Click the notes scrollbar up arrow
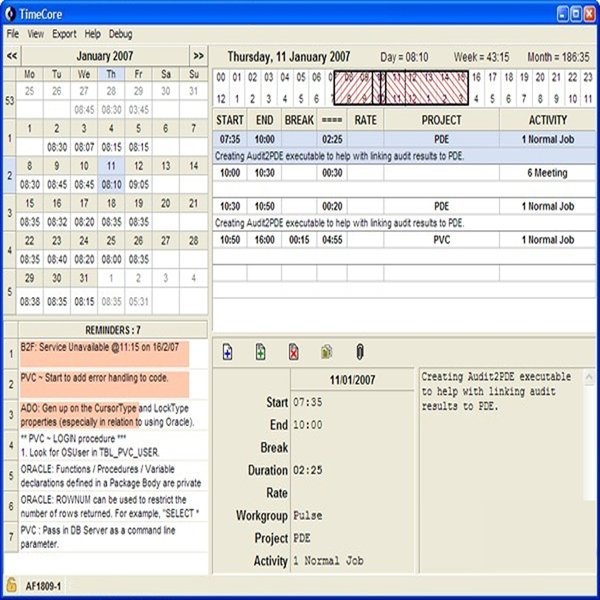 (x=589, y=377)
